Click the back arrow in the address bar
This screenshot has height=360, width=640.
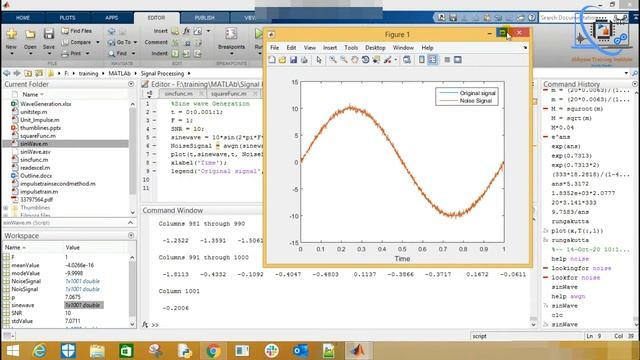tap(7, 73)
